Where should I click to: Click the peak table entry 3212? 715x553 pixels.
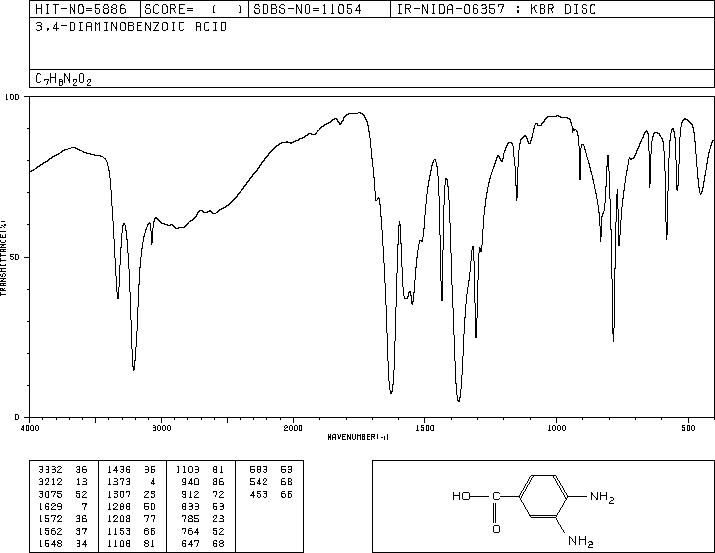(49, 482)
